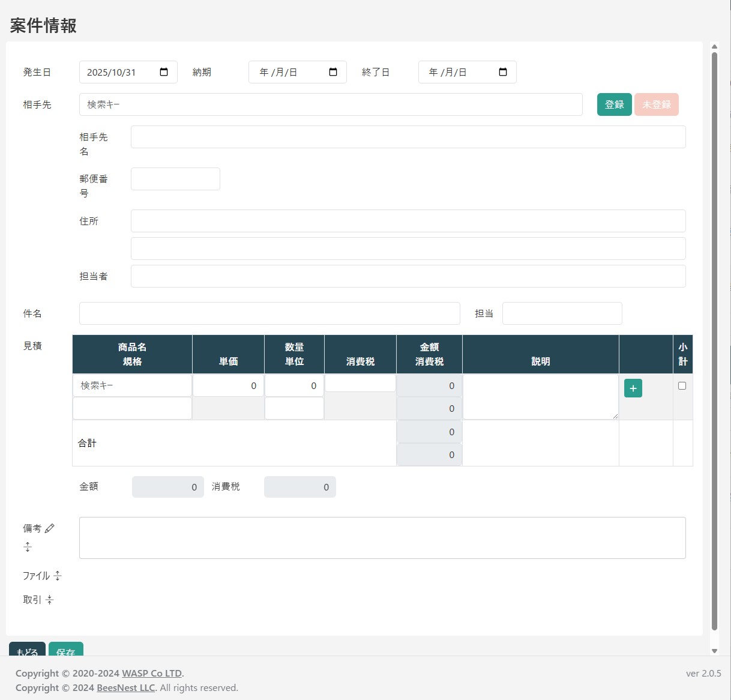Click the height adjust arrows below 備考
This screenshot has height=700, width=731.
coord(28,547)
